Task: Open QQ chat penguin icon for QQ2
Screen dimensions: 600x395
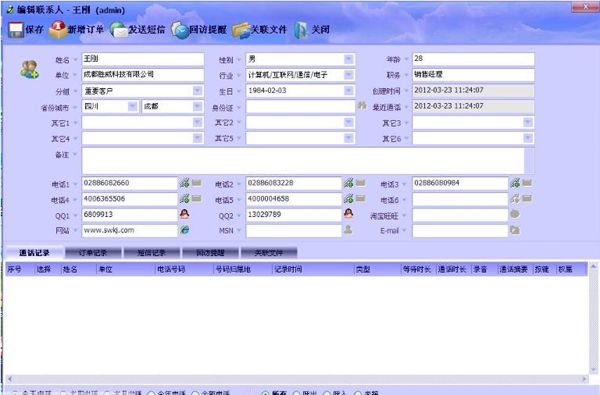Action: 348,214
